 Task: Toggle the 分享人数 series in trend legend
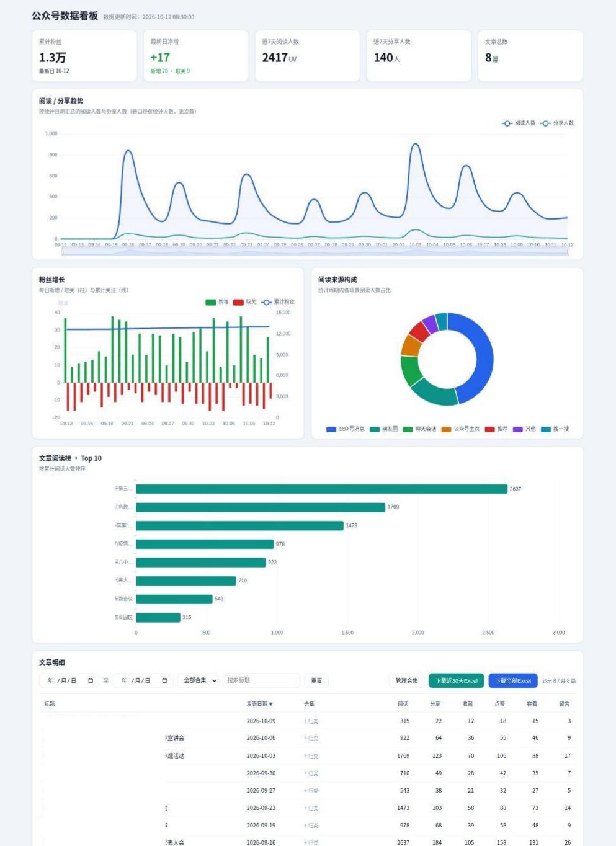pyautogui.click(x=557, y=123)
